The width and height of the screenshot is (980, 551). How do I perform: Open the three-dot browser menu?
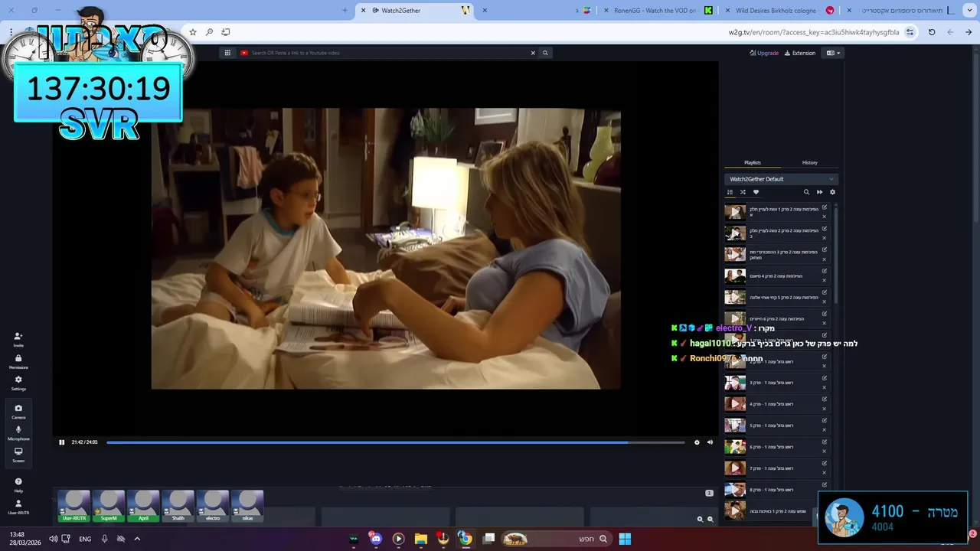click(11, 32)
